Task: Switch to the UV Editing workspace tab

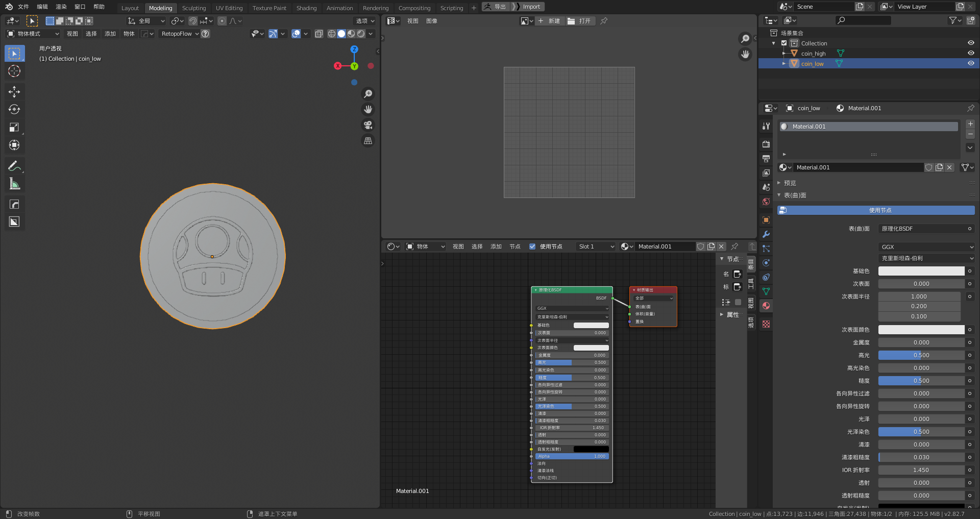Action: click(x=229, y=8)
